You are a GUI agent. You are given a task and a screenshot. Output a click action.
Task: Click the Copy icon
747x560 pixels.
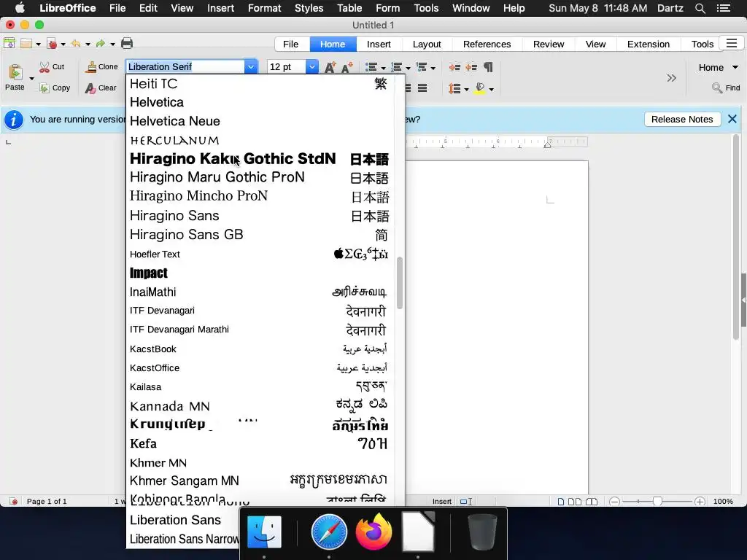coord(44,88)
